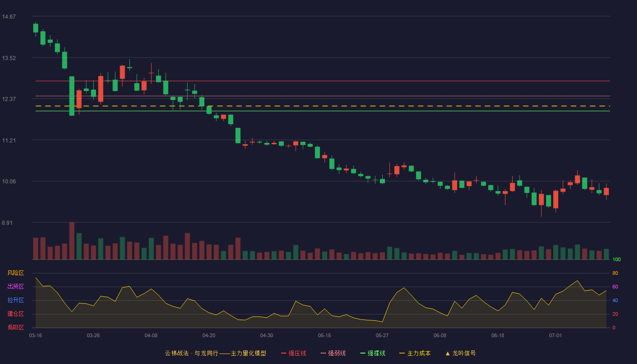Click the 出货区 zone label

[x=15, y=287]
